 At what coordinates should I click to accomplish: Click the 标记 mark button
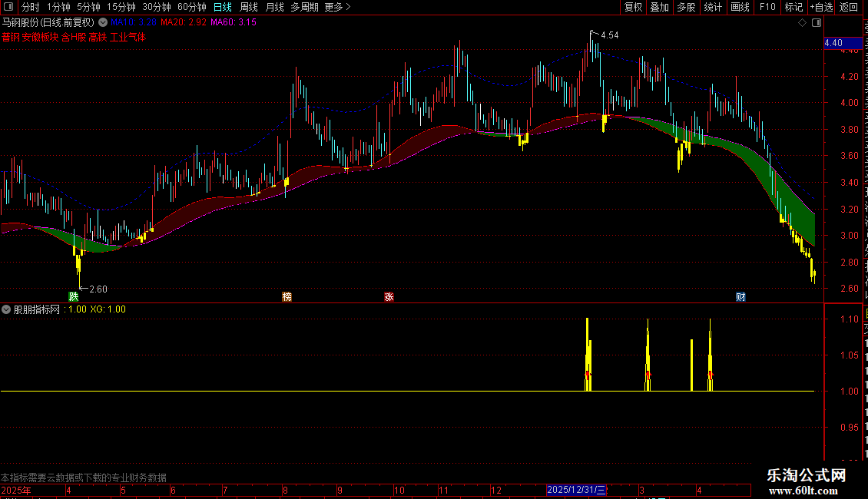coord(793,7)
